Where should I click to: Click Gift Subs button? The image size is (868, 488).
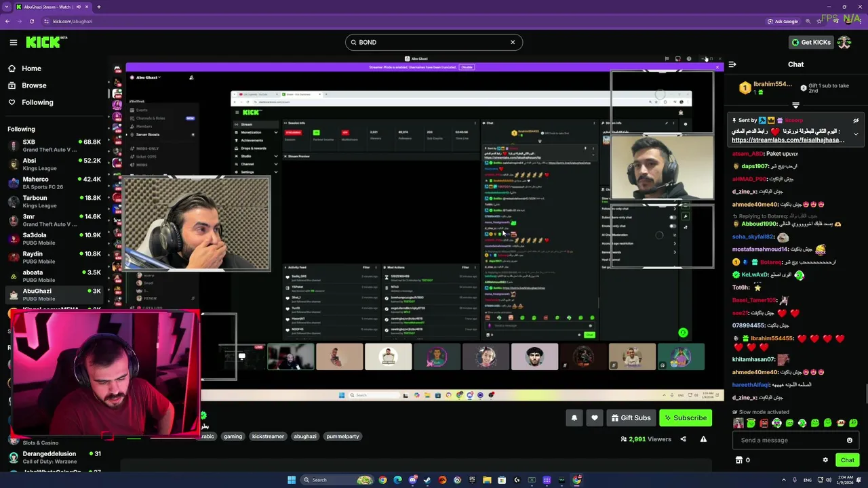click(x=631, y=418)
